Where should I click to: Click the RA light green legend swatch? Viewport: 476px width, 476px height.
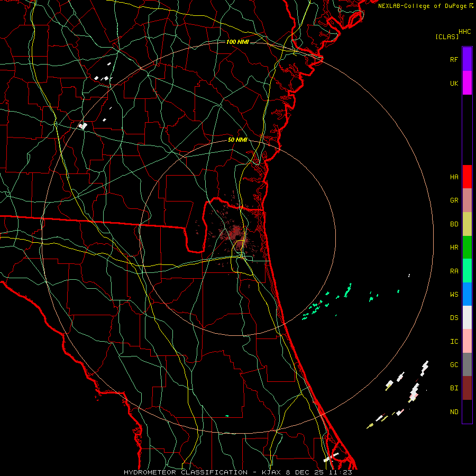tap(467, 271)
